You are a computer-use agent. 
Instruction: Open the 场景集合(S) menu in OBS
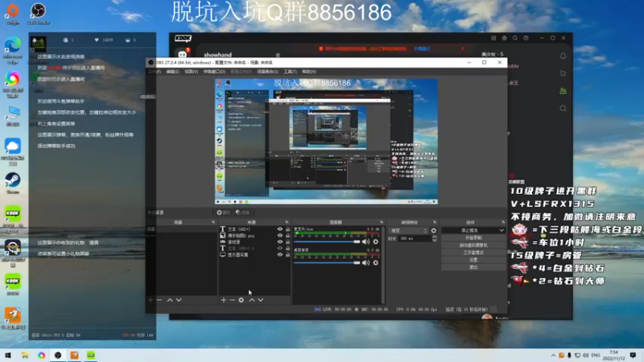coord(267,72)
